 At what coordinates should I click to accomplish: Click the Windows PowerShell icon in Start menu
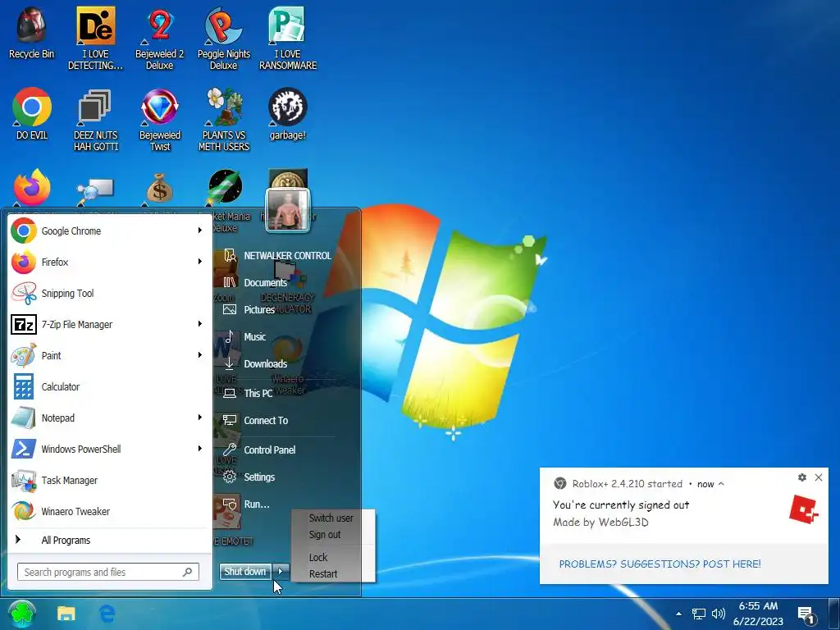point(24,449)
